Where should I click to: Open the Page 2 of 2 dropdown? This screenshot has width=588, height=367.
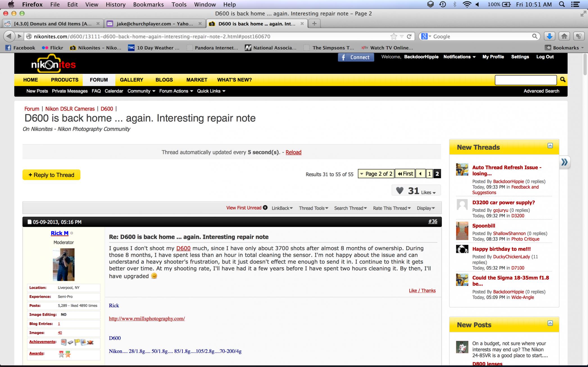click(x=376, y=174)
